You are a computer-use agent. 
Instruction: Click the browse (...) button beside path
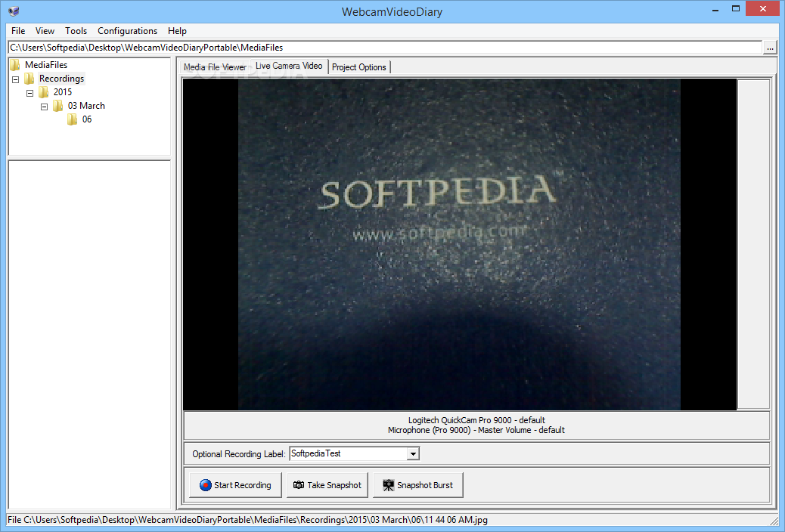point(770,48)
